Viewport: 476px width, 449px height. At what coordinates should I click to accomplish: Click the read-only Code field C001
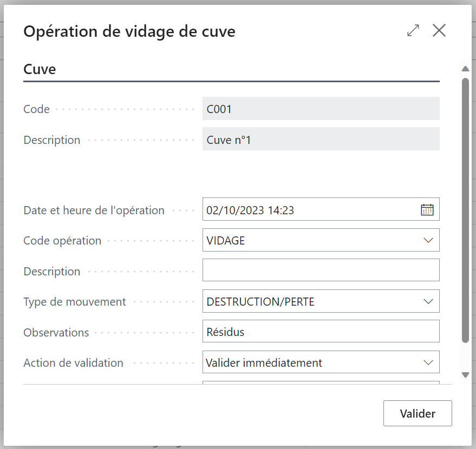coord(321,109)
